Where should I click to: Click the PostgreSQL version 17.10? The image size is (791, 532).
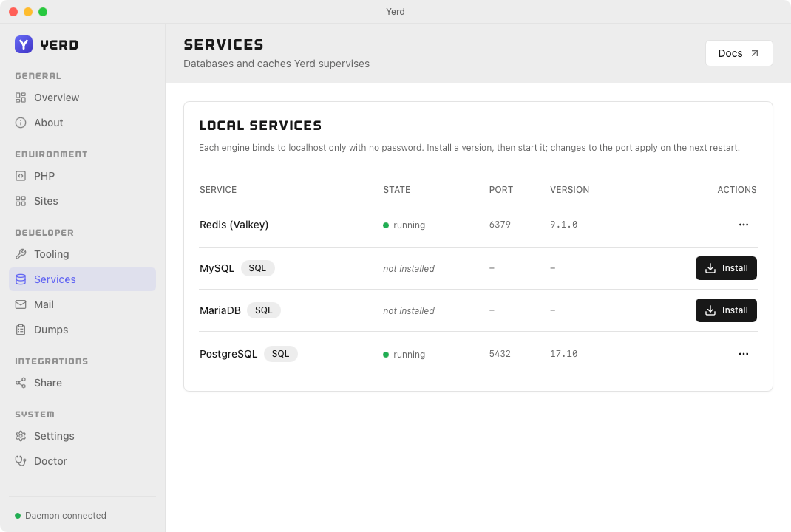[x=563, y=354]
